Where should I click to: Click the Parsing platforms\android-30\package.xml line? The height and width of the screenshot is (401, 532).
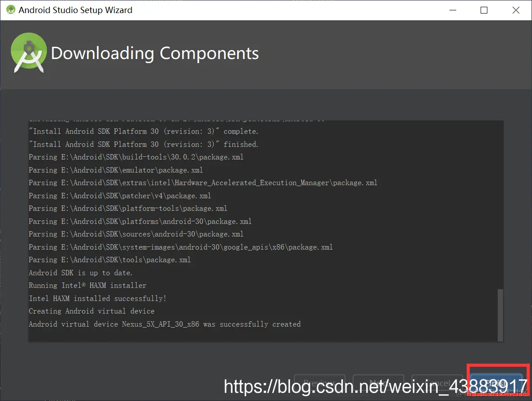pos(140,221)
